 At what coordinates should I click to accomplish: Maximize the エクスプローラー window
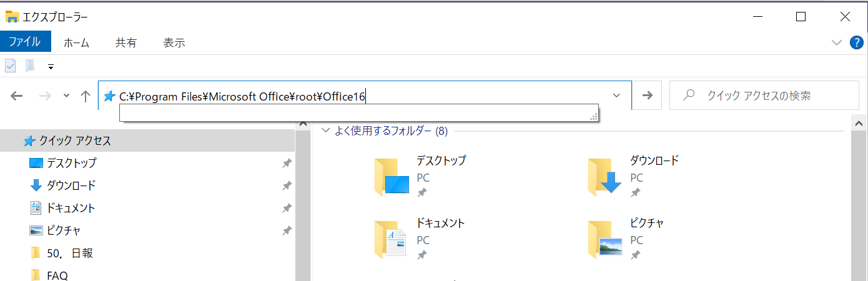pyautogui.click(x=801, y=17)
